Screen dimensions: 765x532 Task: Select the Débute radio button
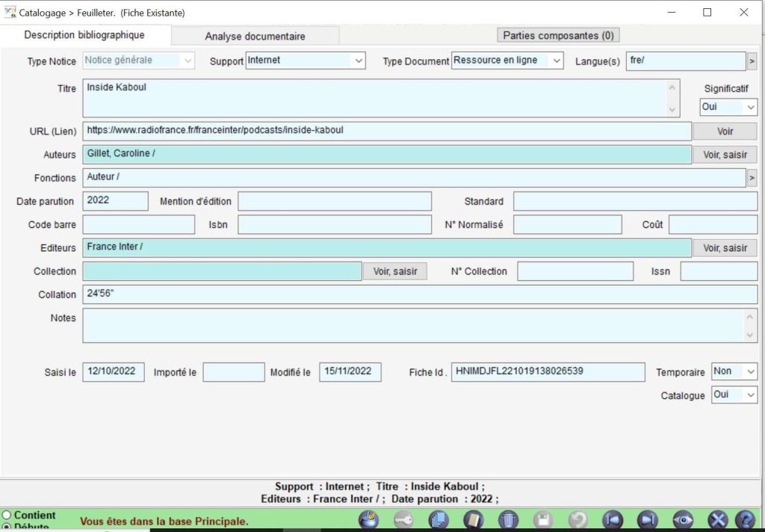pyautogui.click(x=6, y=527)
